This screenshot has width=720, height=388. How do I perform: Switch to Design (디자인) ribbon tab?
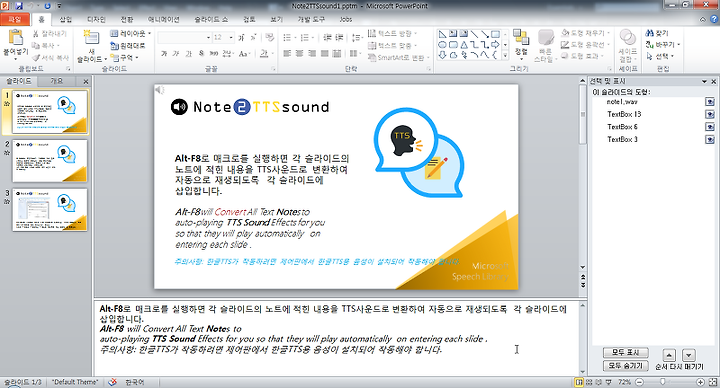[x=96, y=19]
